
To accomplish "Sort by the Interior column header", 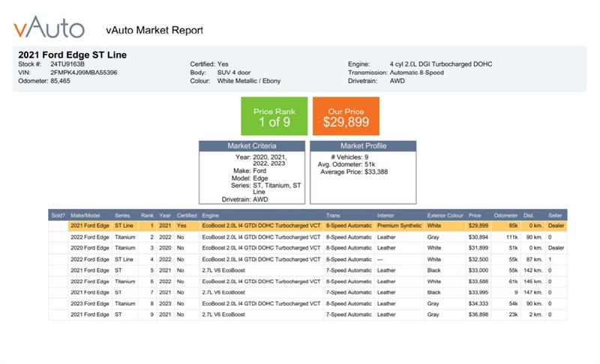I will [385, 216].
